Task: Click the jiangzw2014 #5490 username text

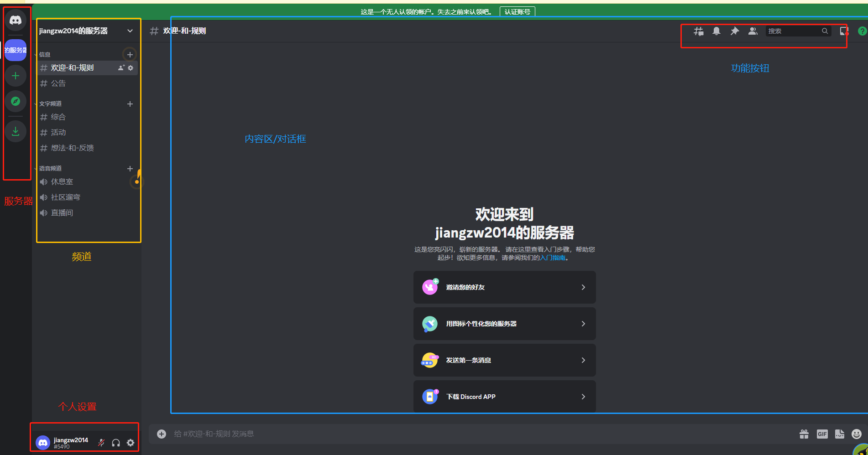Action: tap(71, 443)
